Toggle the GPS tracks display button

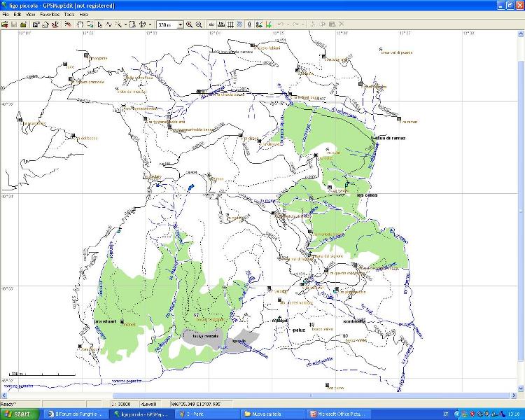tap(259, 24)
